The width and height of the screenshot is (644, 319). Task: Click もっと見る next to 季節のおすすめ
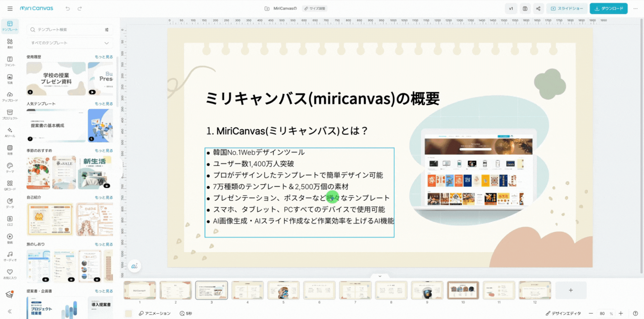tap(104, 150)
